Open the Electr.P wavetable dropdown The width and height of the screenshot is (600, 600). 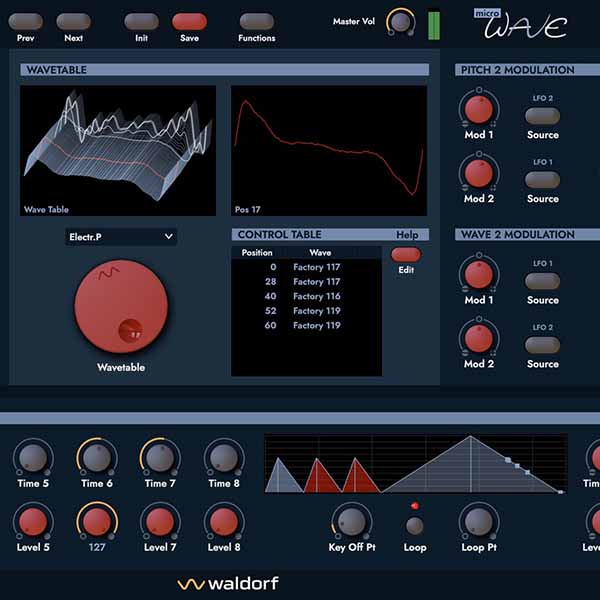coord(120,237)
